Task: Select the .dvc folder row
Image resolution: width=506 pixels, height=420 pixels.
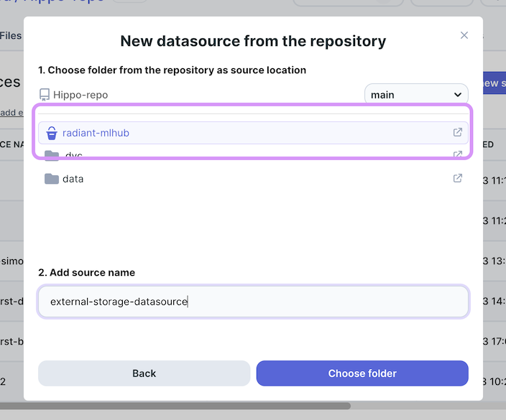Action: pos(216,156)
